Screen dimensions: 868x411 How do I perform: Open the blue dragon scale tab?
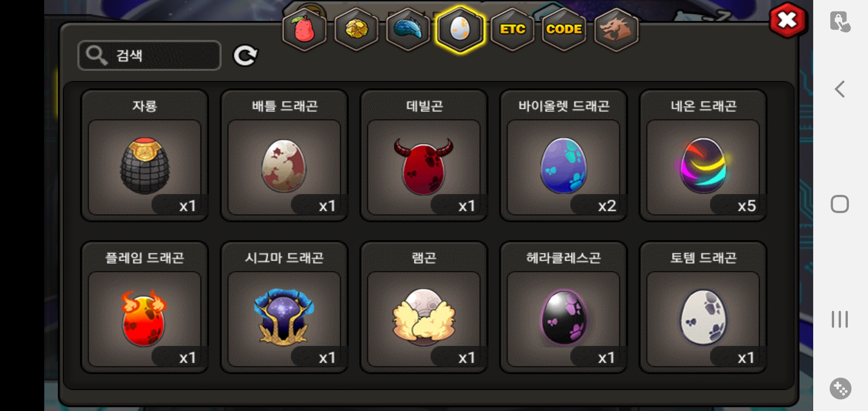[x=408, y=29]
